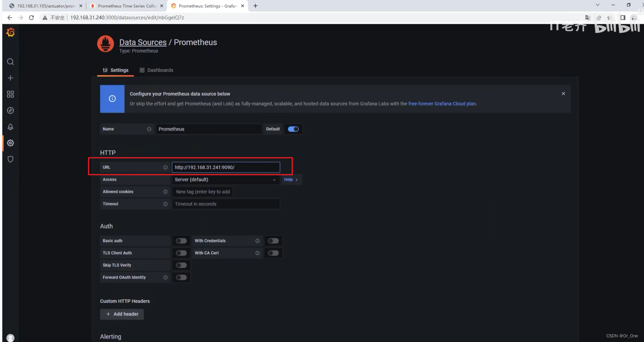
Task: Open the Access Server (default) dropdown
Action: (x=226, y=180)
